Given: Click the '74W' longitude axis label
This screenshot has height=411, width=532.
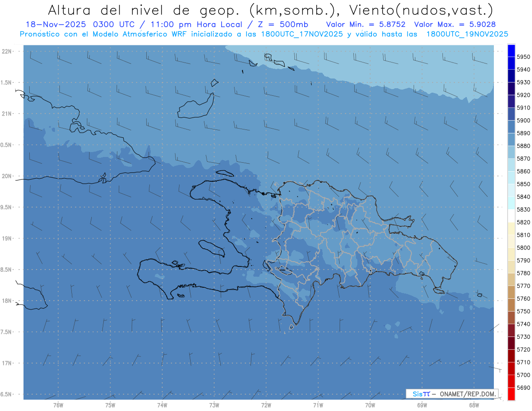Looking at the screenshot, I should (162, 405).
